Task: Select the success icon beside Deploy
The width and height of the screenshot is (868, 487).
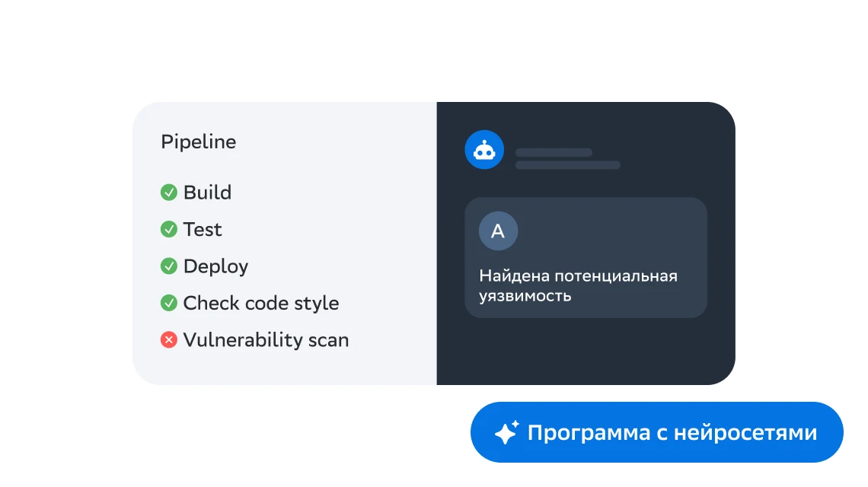Action: pyautogui.click(x=169, y=266)
